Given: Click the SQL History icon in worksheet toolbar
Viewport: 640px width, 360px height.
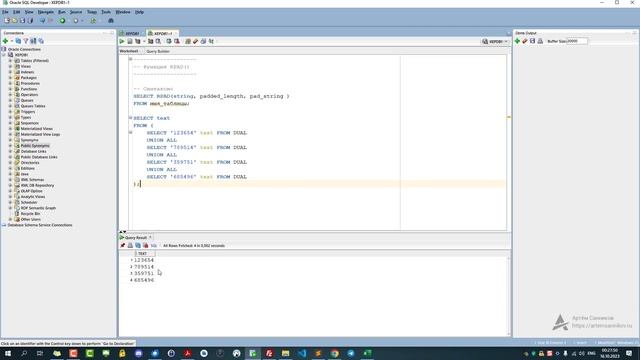Looking at the screenshot, I should tap(203, 41).
